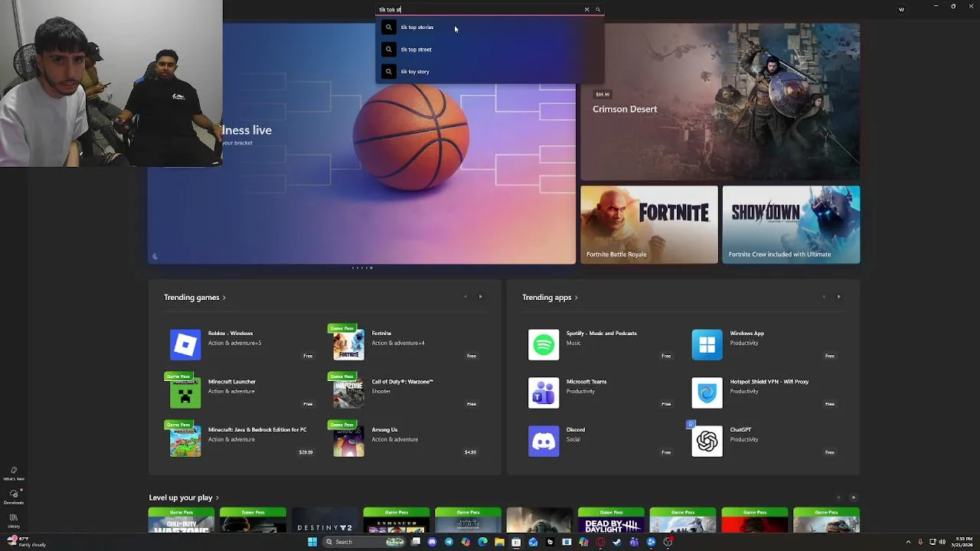Select the suggestion 'tik toy story'
Image resolution: width=980 pixels, height=551 pixels.
[x=490, y=72]
